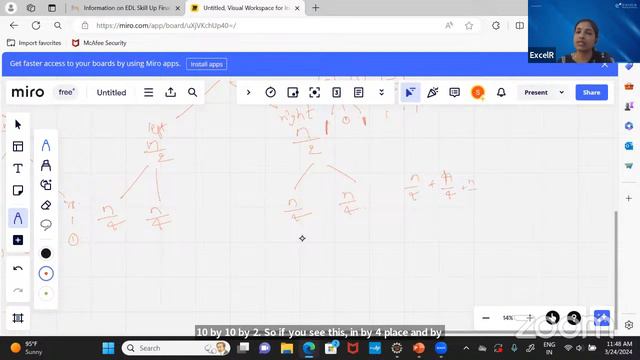This screenshot has height=360, width=640.
Task: Switch to Information on EDL Skill Up tab
Action: (126, 8)
